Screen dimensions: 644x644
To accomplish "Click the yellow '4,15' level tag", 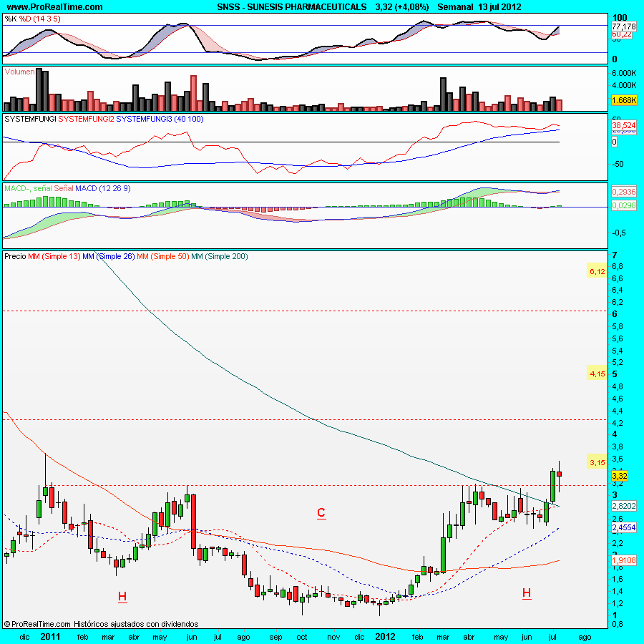I will (597, 374).
